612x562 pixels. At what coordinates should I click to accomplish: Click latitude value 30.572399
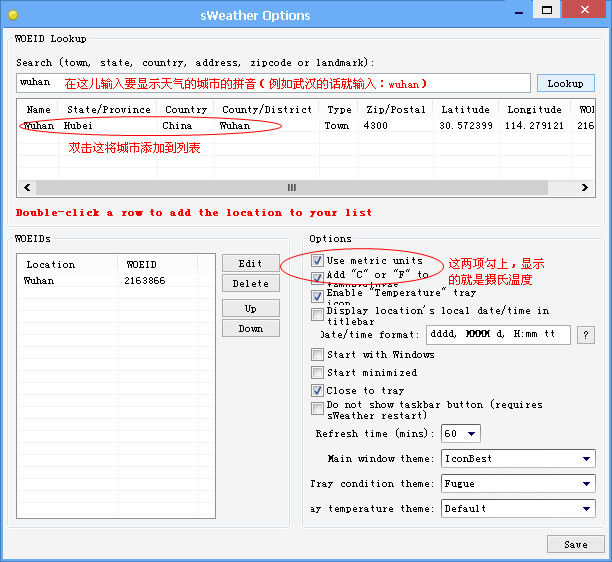(x=466, y=126)
